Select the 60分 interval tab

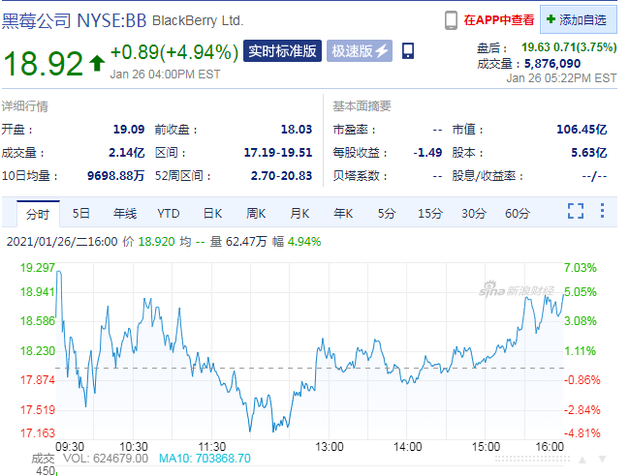pyautogui.click(x=518, y=213)
